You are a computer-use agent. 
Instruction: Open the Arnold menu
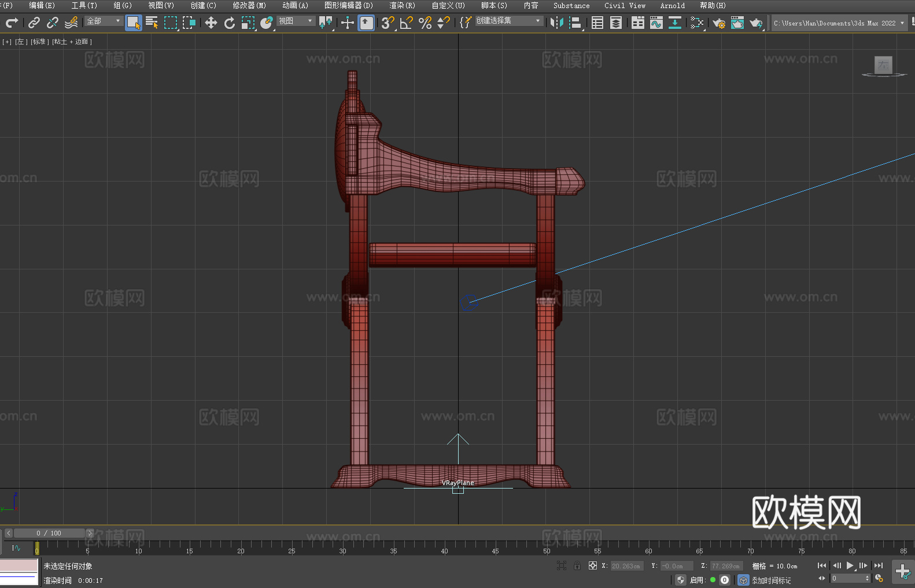pos(673,5)
